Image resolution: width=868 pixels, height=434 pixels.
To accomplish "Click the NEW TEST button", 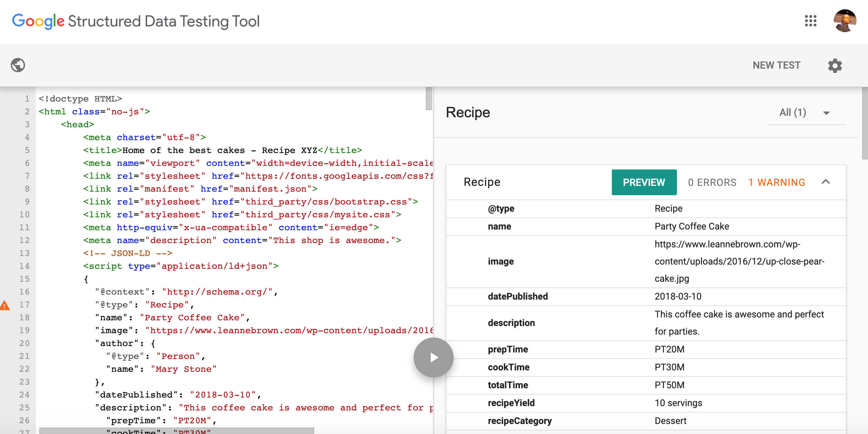I will [776, 65].
